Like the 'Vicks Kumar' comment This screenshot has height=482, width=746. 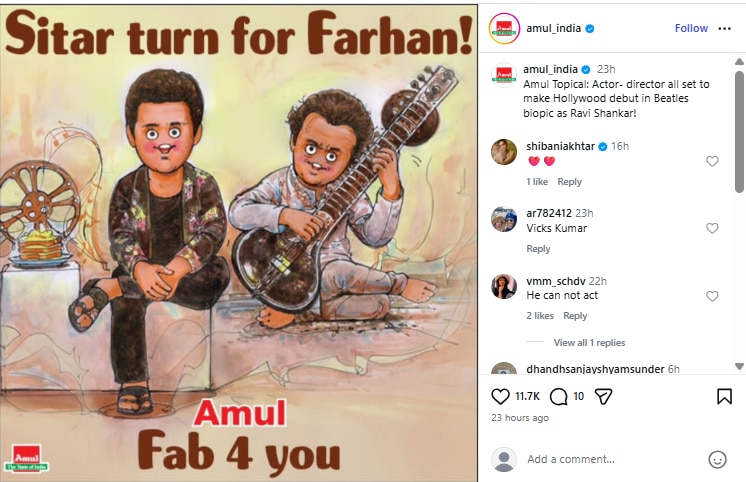712,228
